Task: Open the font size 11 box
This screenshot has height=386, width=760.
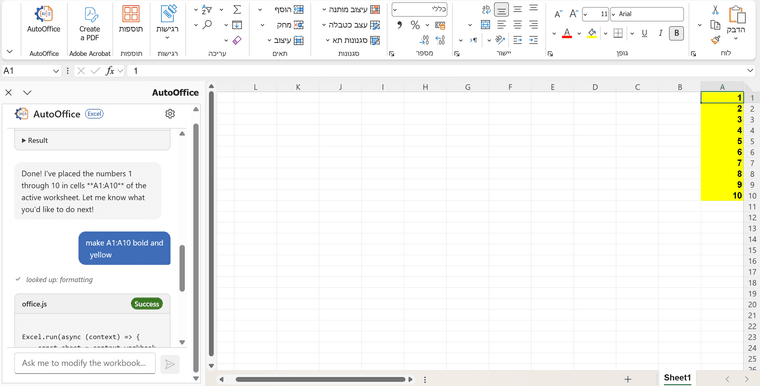Action: coord(595,15)
